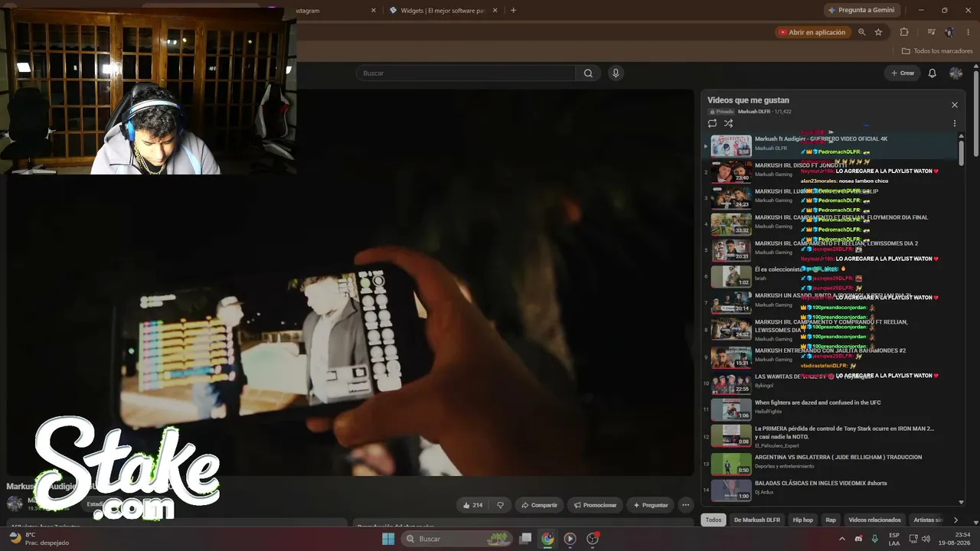
Task: Click the page scrollbar up arrow
Action: coord(976,67)
